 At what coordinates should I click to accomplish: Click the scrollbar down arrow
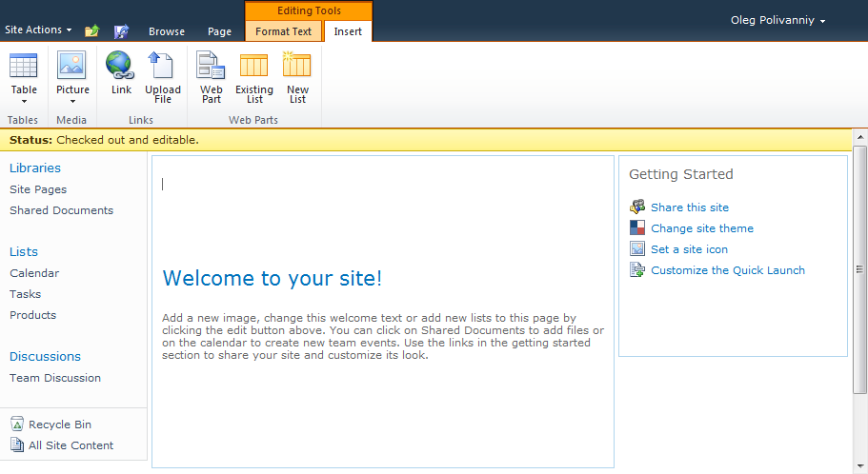point(859,466)
